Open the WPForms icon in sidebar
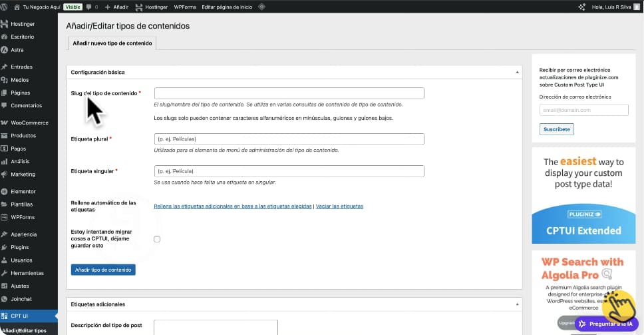644x335 pixels. tap(5, 217)
